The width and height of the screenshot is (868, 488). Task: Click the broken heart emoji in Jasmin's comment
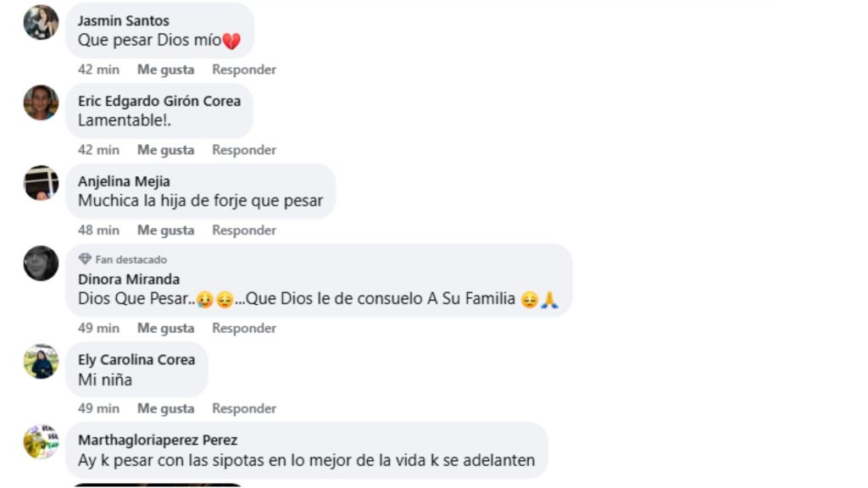click(x=232, y=40)
